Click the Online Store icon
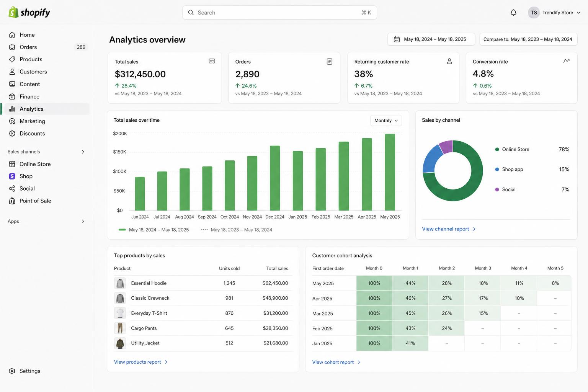Viewport: 588px width, 392px height. [x=12, y=164]
